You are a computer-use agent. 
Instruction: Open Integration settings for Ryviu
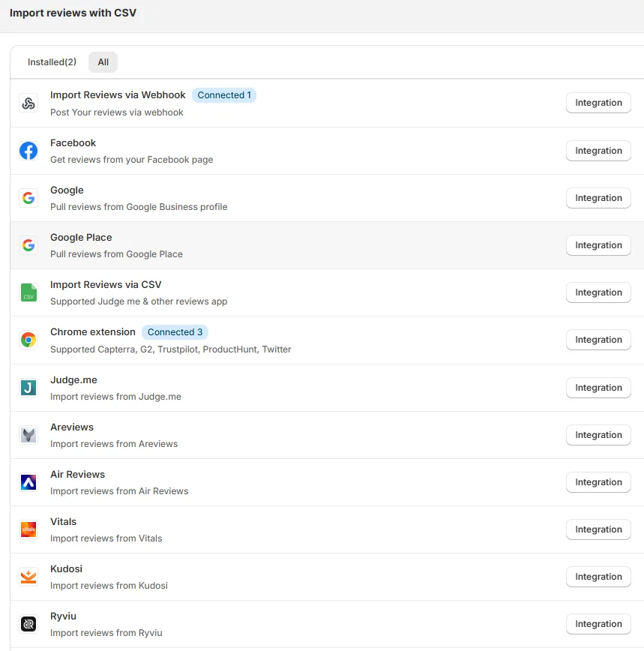coord(598,623)
